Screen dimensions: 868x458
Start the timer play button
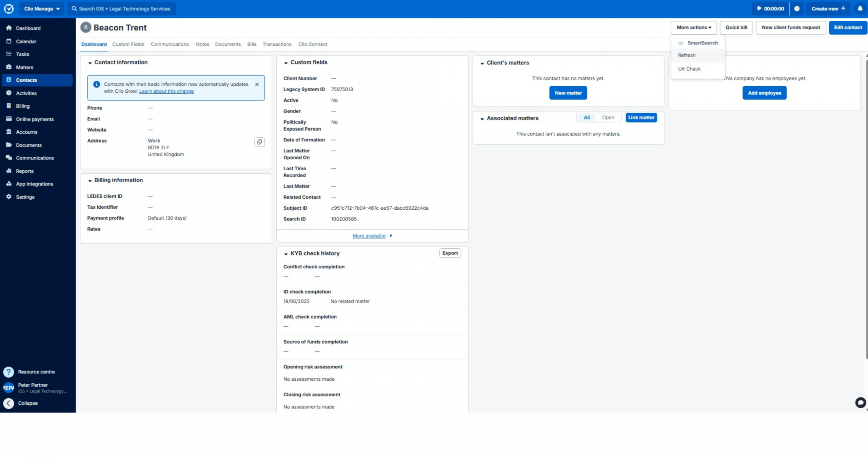coord(759,8)
